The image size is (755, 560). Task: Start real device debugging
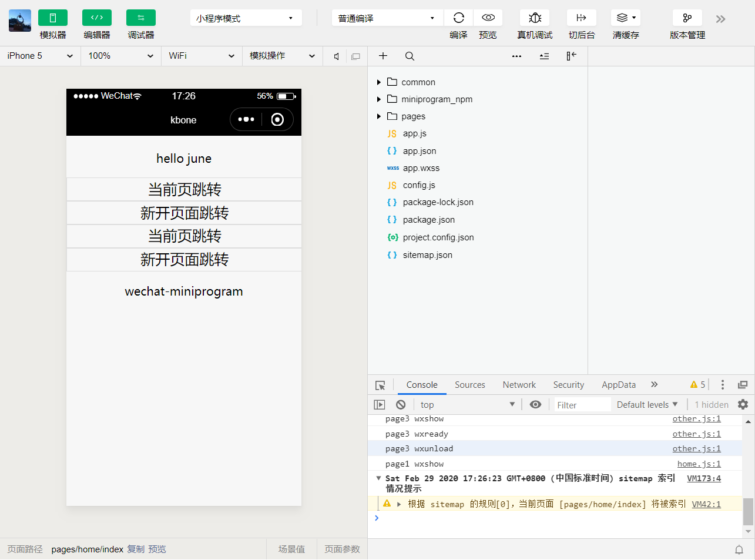tap(535, 18)
